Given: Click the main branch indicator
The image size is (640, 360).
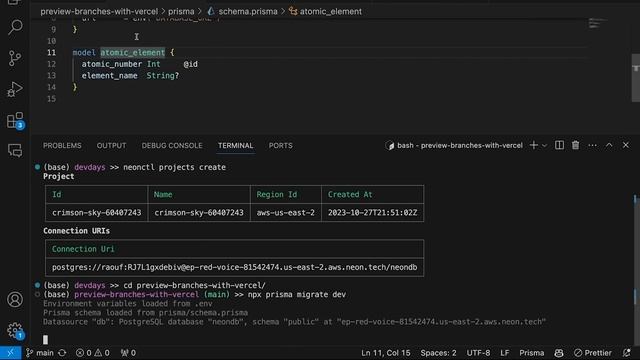Looking at the screenshot, I should pos(40,353).
